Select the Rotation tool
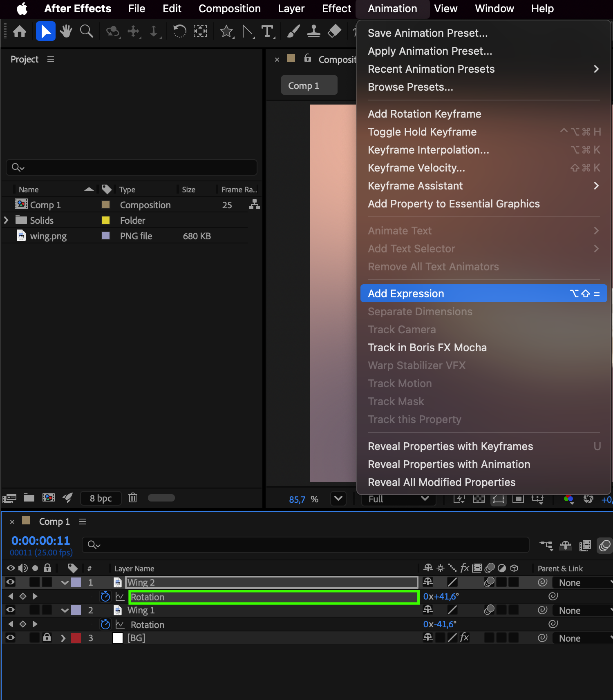The height and width of the screenshot is (700, 613). (x=179, y=31)
